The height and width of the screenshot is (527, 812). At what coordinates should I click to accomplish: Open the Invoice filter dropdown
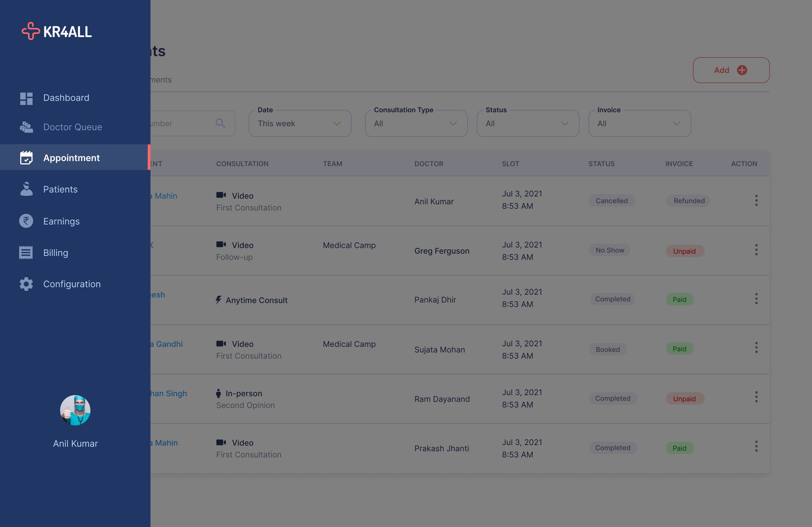pos(640,123)
